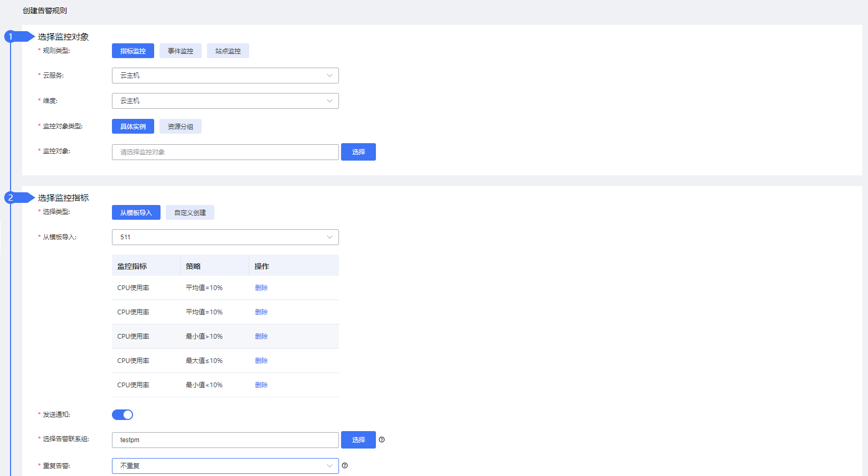Toggle the 发送通知 switch
Viewport: 868px width, 476px height.
(x=122, y=415)
